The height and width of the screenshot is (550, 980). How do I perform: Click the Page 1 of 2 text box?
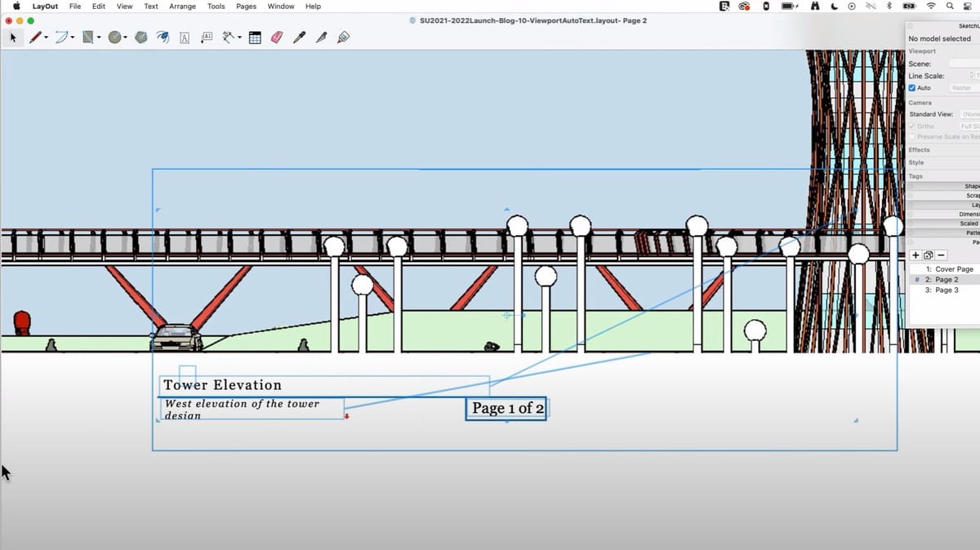[506, 409]
